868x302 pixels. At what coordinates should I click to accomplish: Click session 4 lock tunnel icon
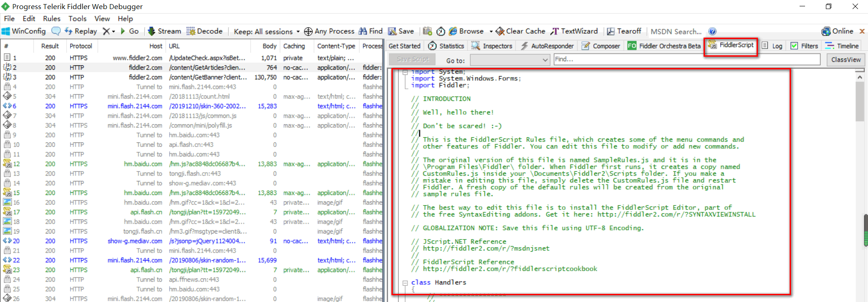pyautogui.click(x=7, y=87)
